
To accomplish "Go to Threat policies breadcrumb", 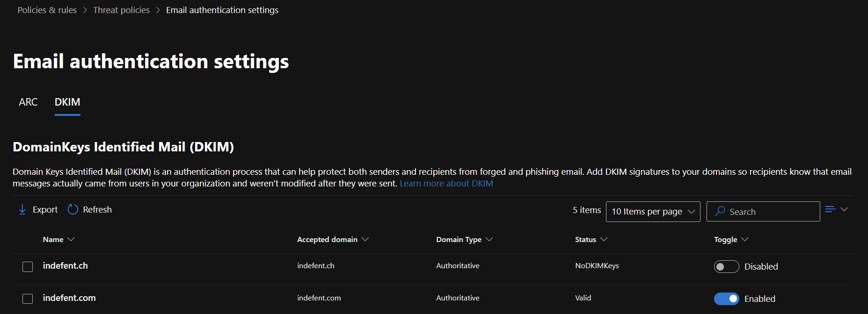I will tap(121, 10).
